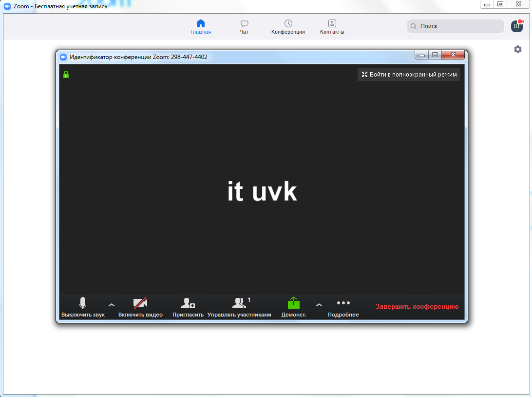The height and width of the screenshot is (397, 532).
Task: Click the Чат chat bubble icon
Action: [244, 24]
